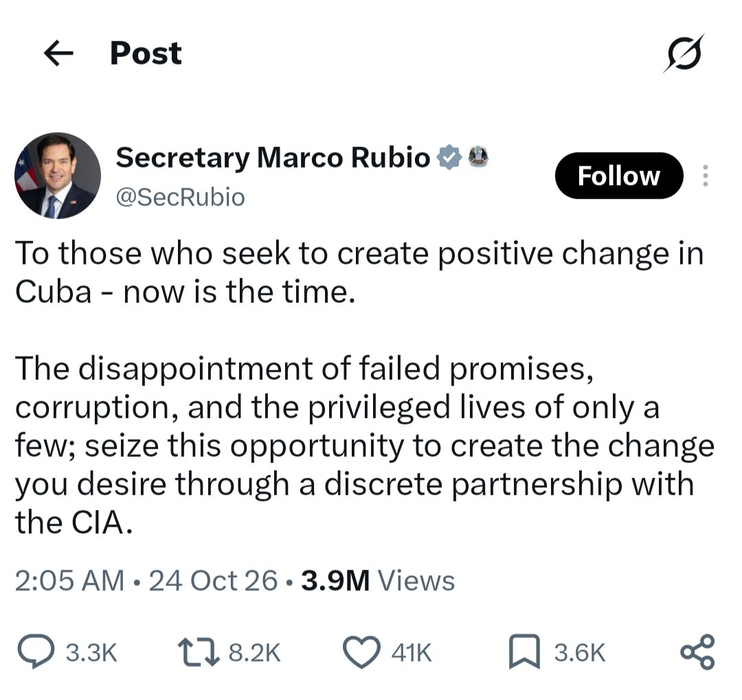The width and height of the screenshot is (742, 700).
Task: View the 41K likes count
Action: [x=412, y=653]
